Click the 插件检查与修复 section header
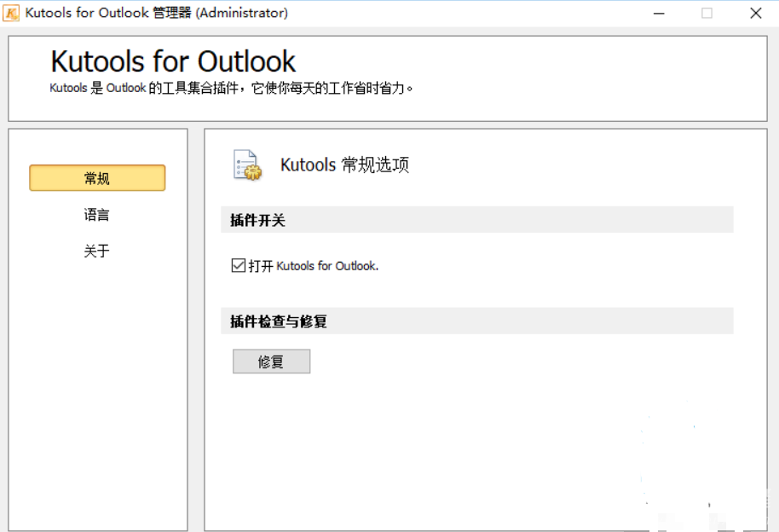The width and height of the screenshot is (779, 532). [477, 321]
